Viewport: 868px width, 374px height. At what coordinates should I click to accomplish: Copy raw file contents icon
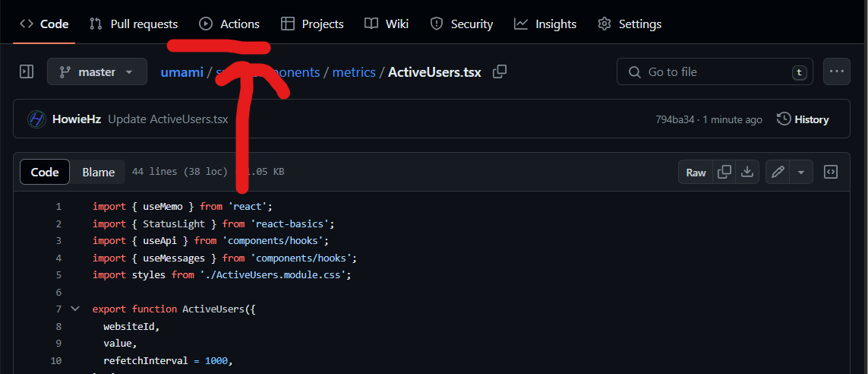(724, 172)
